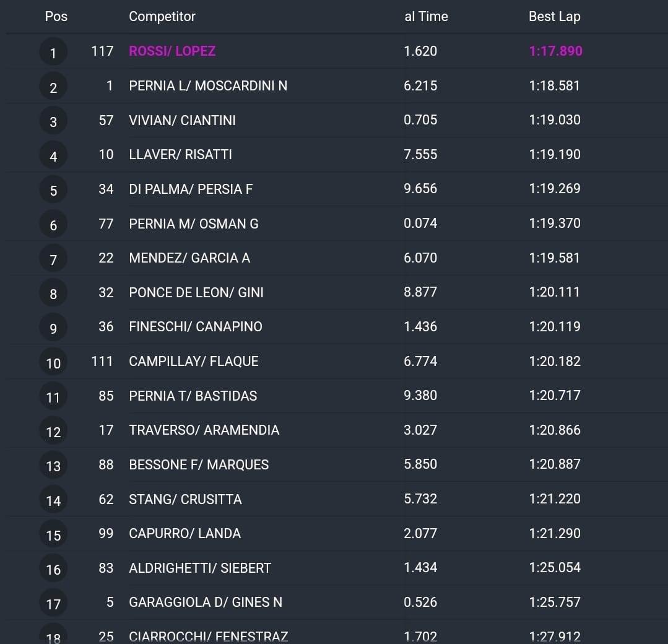Select position 3 circle badge

click(x=53, y=121)
